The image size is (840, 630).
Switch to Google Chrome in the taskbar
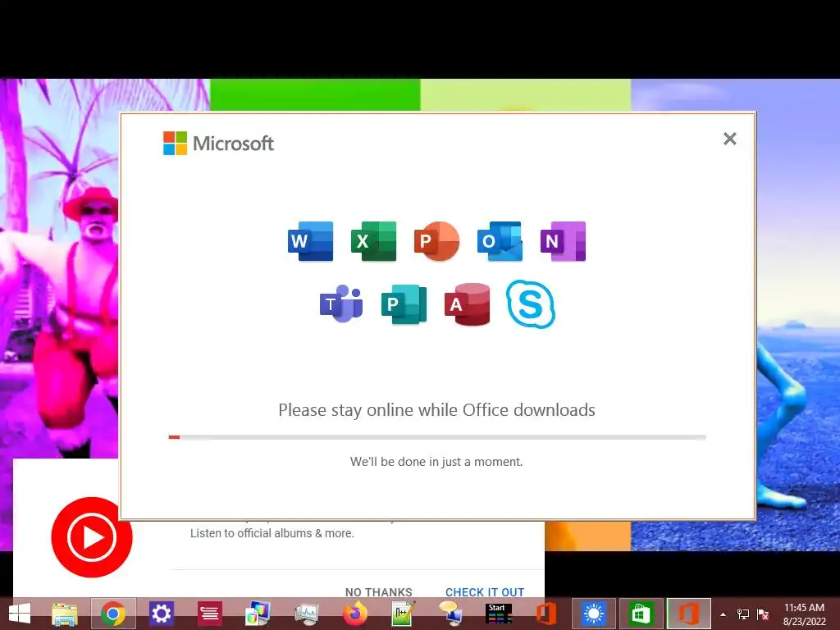point(113,614)
